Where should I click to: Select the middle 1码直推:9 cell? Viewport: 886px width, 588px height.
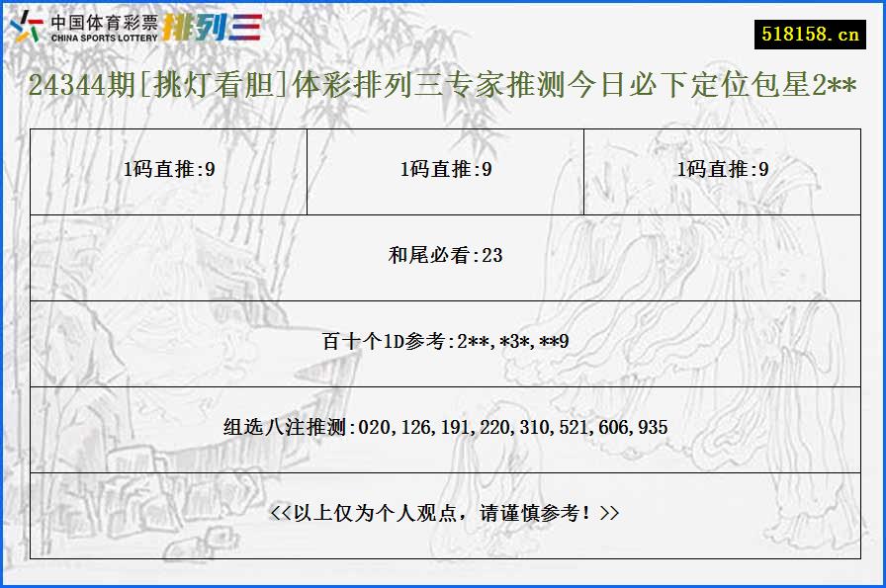click(443, 169)
